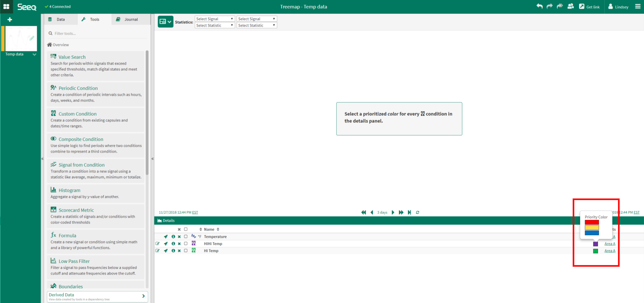Open the second Select Statistic dropdown
Viewport: 644px width, 303px height.
pos(257,25)
